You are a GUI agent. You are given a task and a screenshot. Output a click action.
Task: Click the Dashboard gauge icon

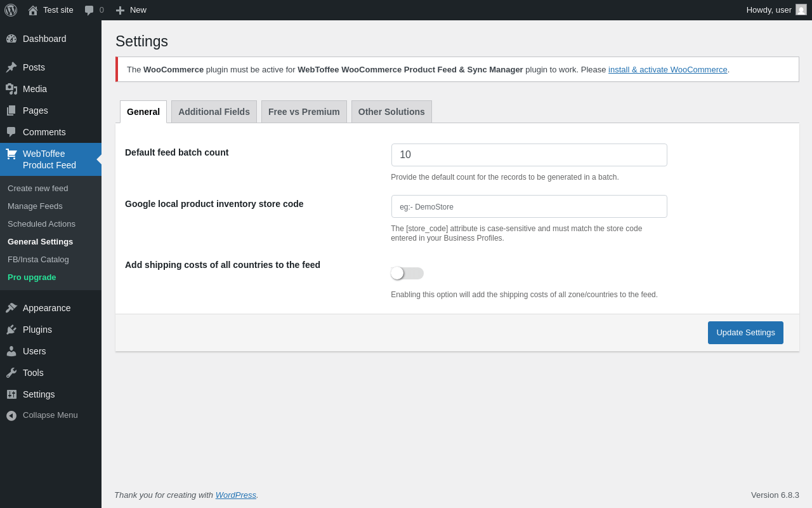11,39
